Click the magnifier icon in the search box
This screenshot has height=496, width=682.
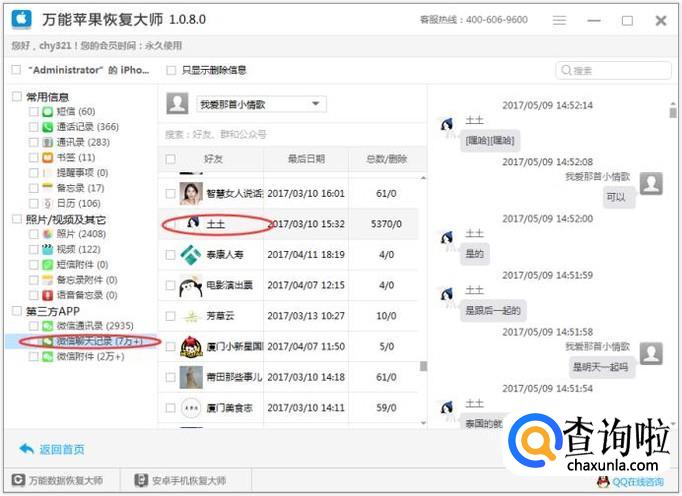(566, 70)
